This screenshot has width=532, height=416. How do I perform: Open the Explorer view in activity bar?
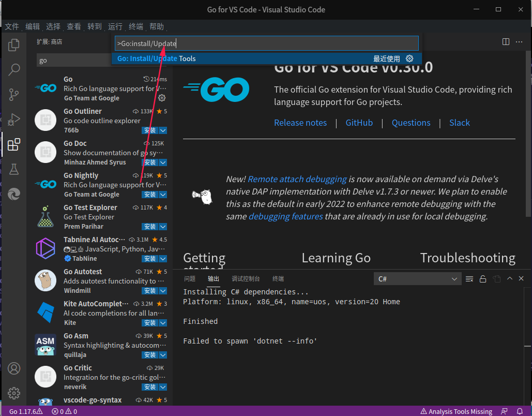tap(13, 45)
